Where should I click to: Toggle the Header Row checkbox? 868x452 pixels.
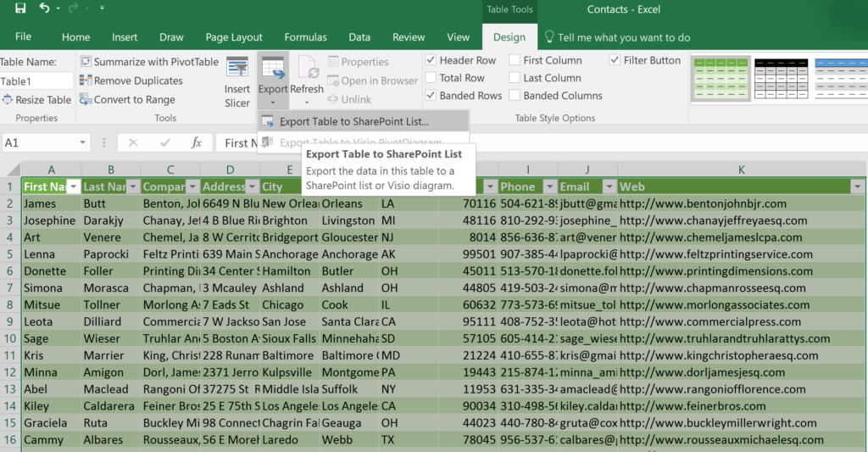(431, 60)
